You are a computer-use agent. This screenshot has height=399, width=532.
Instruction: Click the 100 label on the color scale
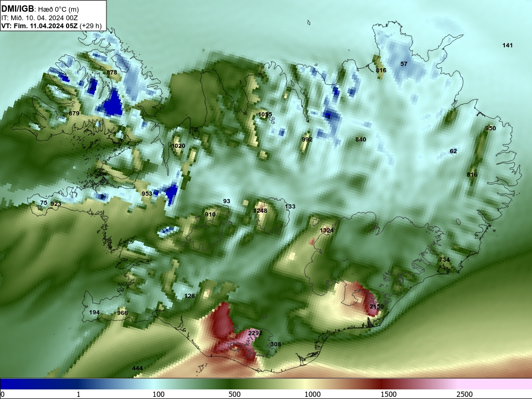point(159,394)
